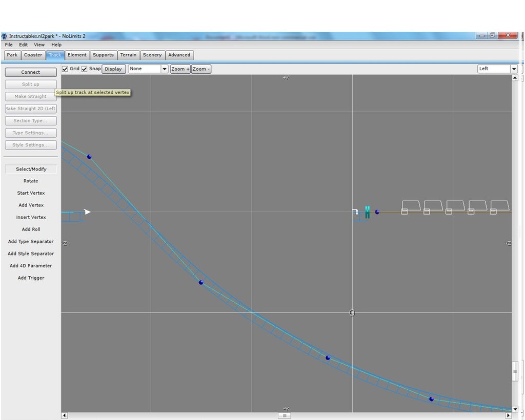Open the View menu

coord(39,45)
